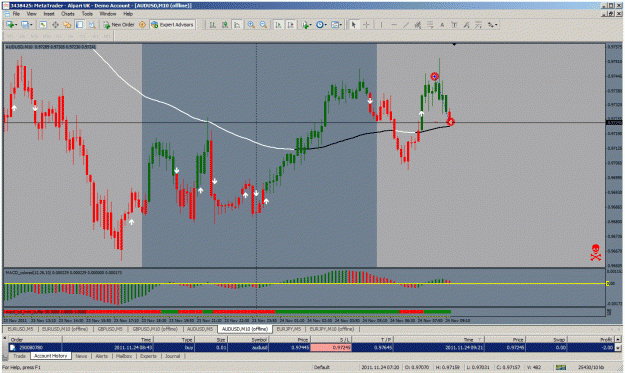
Task: Open the Trade terminal tab
Action: (x=19, y=356)
